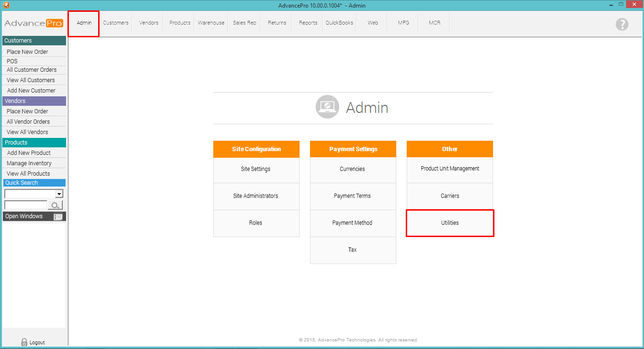Click Add New Customer in sidebar
Viewport: 644px width, 349px height.
click(x=31, y=91)
